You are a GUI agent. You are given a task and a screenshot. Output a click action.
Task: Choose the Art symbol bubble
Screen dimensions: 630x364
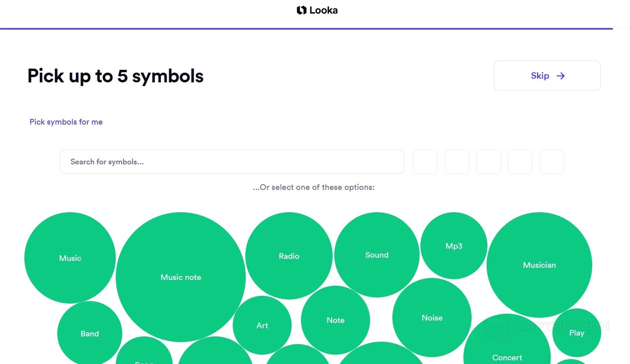click(262, 325)
